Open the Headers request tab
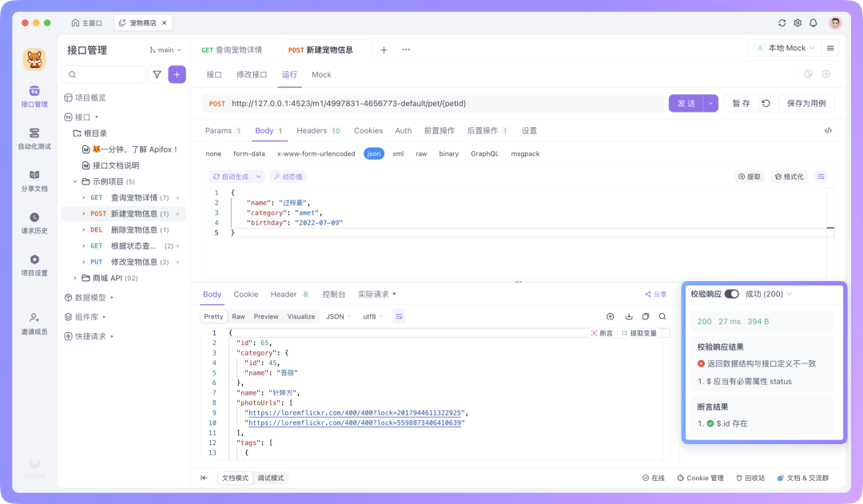 pyautogui.click(x=318, y=130)
